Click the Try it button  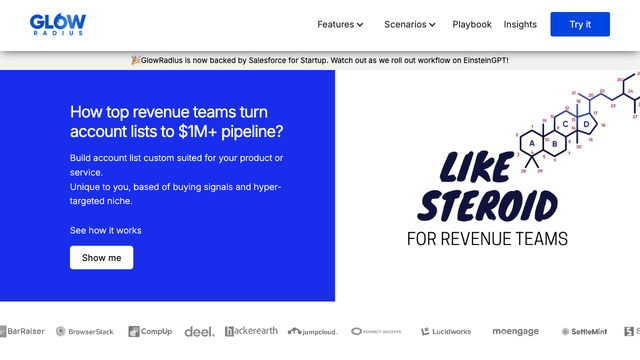[x=580, y=24]
